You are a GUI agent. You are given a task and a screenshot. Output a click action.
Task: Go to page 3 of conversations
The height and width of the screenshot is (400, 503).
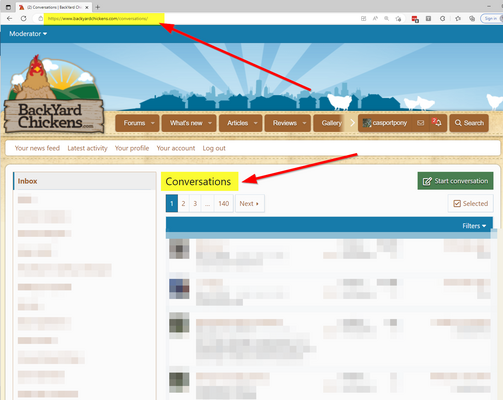point(195,203)
